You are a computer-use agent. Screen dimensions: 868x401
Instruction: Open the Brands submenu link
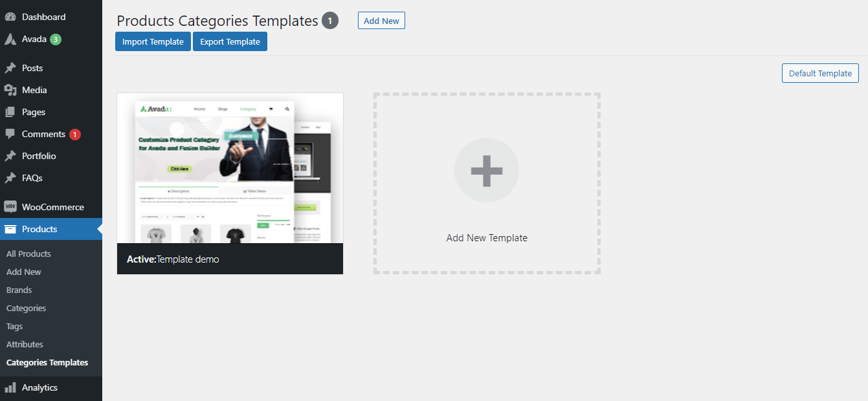19,290
